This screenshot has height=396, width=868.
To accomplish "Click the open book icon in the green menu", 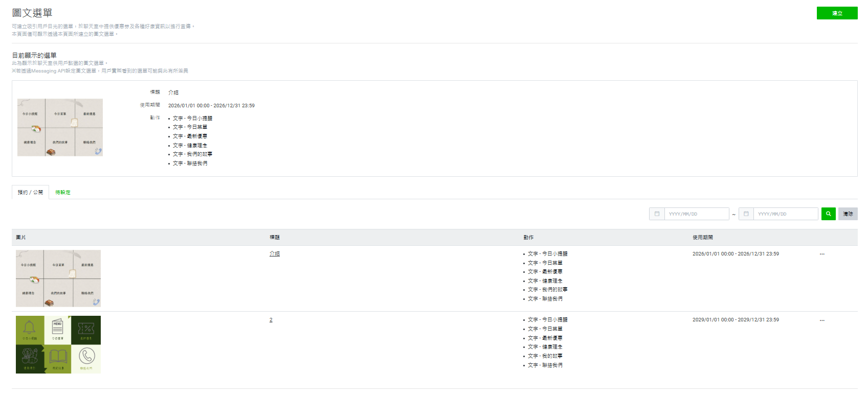I will tap(58, 356).
